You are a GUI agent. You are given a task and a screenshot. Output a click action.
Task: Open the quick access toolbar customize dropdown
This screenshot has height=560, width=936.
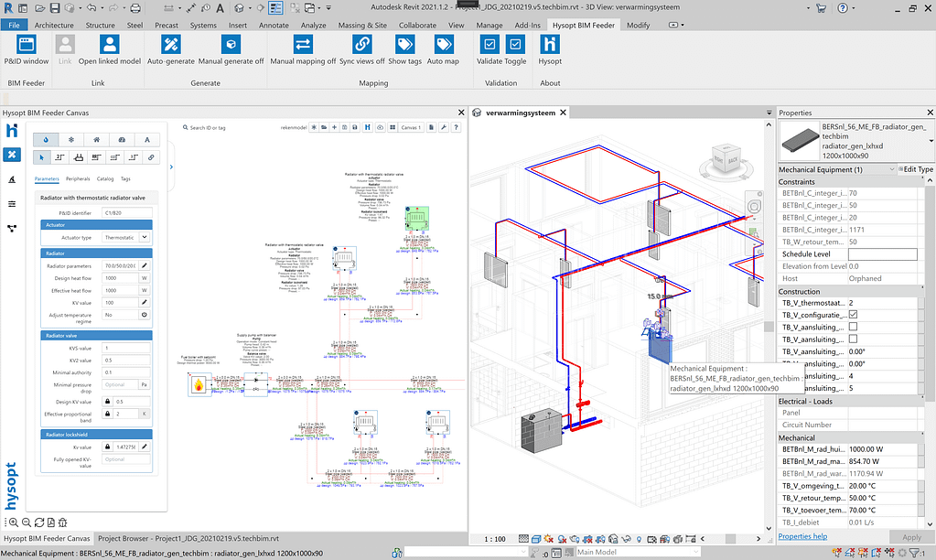tap(328, 7)
